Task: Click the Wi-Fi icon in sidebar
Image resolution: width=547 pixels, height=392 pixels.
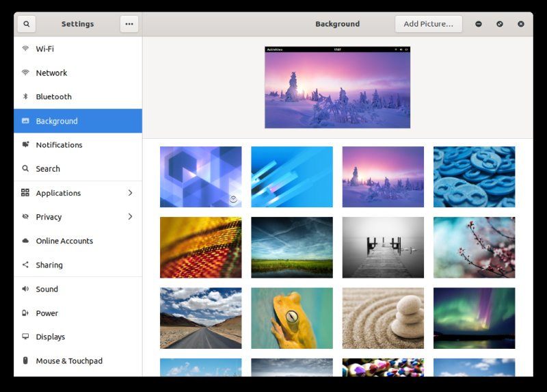Action: coord(25,49)
